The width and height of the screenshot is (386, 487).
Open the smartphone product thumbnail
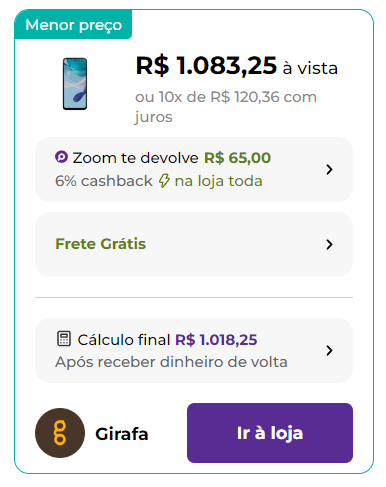pos(75,84)
